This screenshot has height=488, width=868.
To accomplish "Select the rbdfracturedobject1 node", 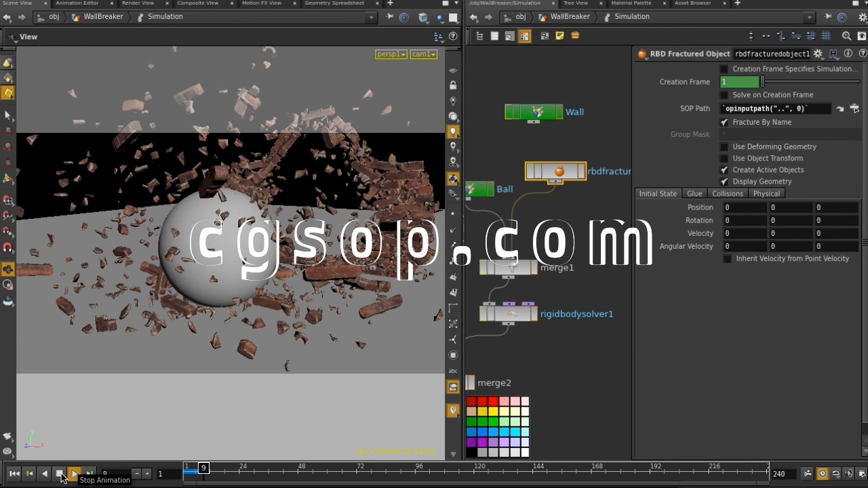I will point(555,171).
